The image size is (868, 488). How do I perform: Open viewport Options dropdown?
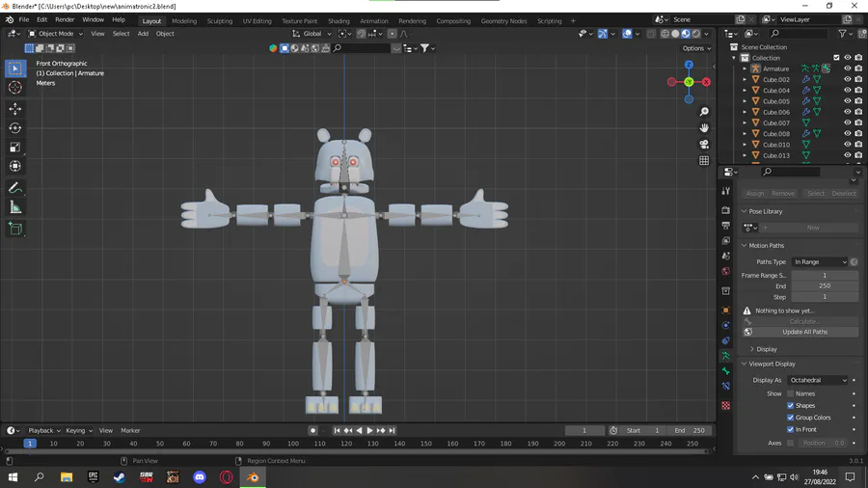(696, 48)
